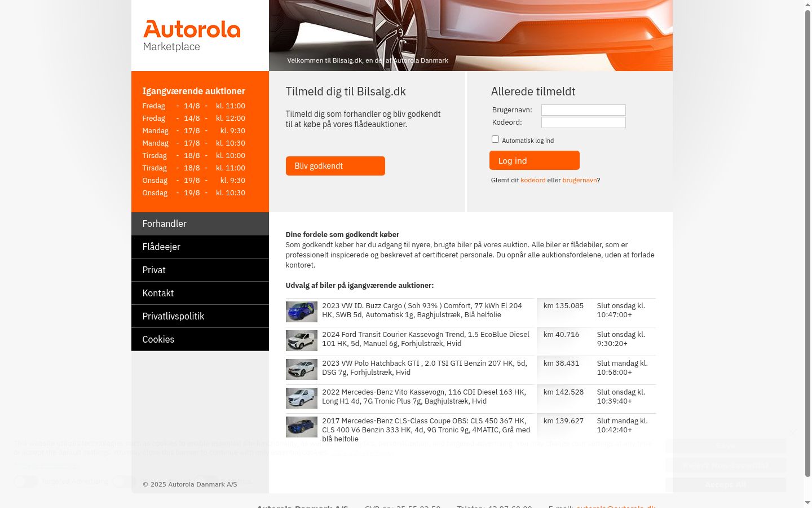Select the Tirsdag 18/8 kl. 10:00 auction
The height and width of the screenshot is (508, 812).
tap(194, 156)
